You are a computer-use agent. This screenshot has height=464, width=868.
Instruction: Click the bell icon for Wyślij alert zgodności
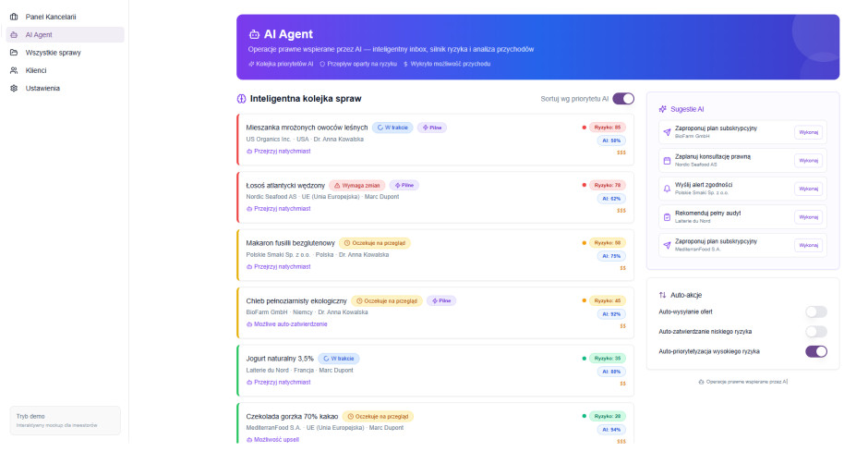pos(667,188)
